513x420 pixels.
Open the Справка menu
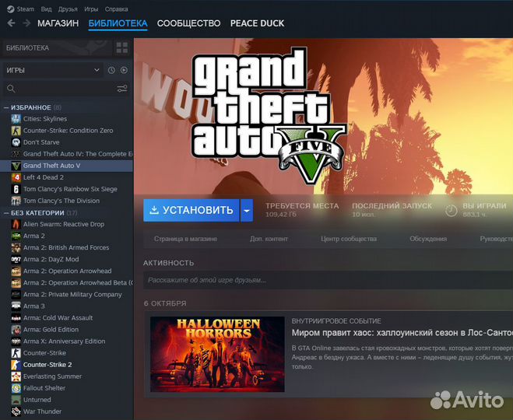pos(116,9)
